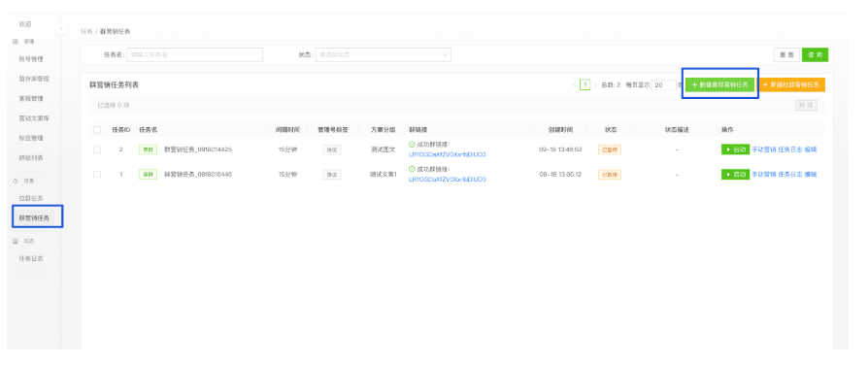Click the white 重置 reset button
The image size is (868, 365).
pos(786,54)
